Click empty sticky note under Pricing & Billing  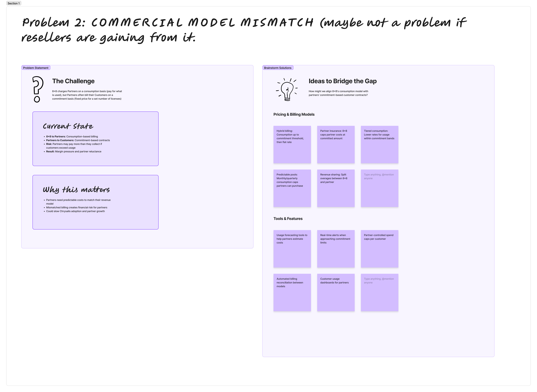click(379, 188)
